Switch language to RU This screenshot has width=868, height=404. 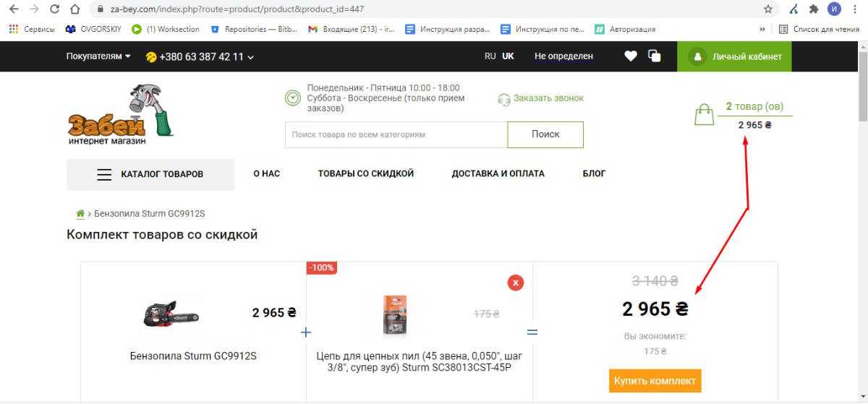coord(490,56)
